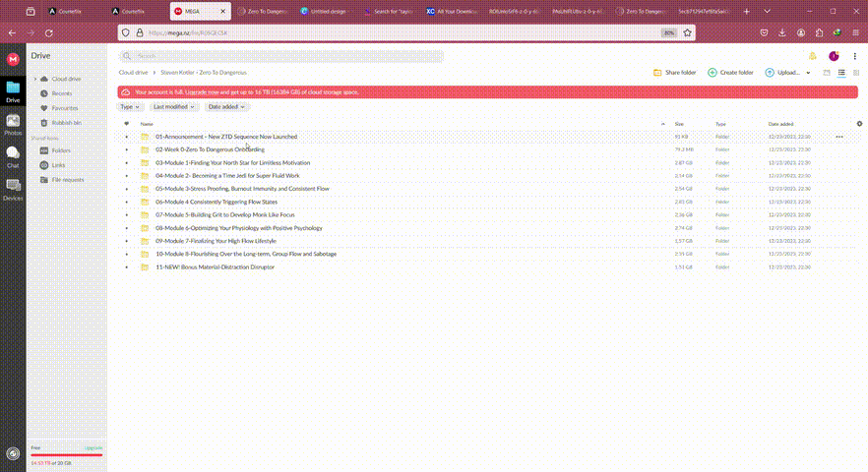Go back in the browser
Viewport: 868px width, 472px height.
click(x=12, y=33)
